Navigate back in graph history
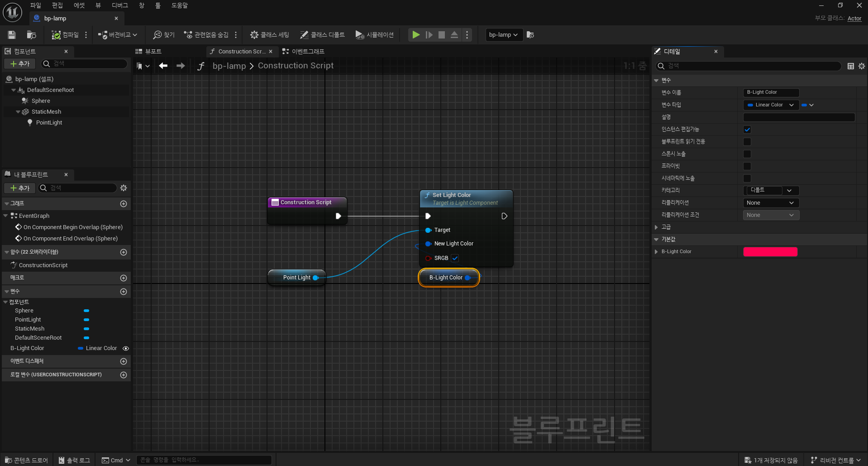This screenshot has width=868, height=466. 163,66
